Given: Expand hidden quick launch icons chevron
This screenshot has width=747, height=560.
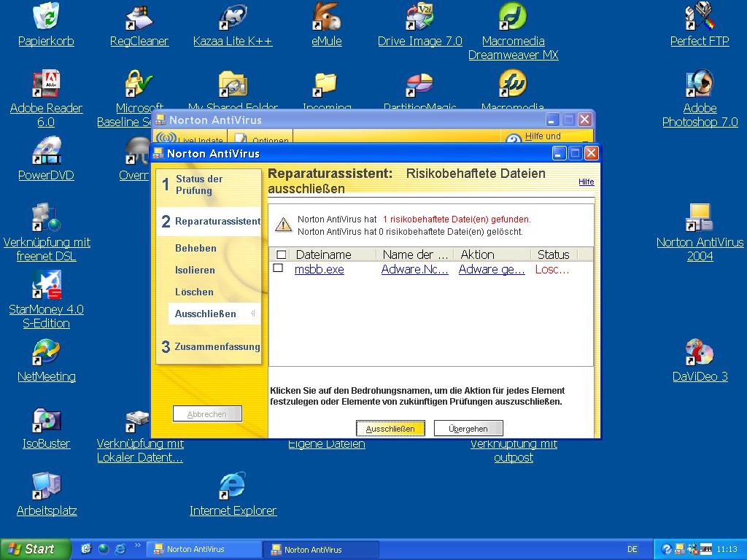Looking at the screenshot, I should coord(138,545).
